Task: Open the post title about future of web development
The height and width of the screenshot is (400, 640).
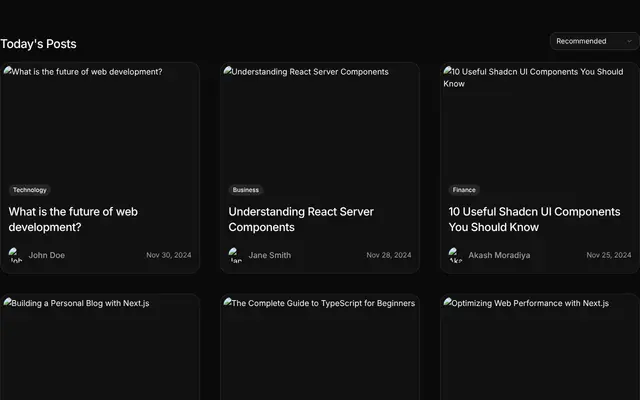Action: coord(73,219)
